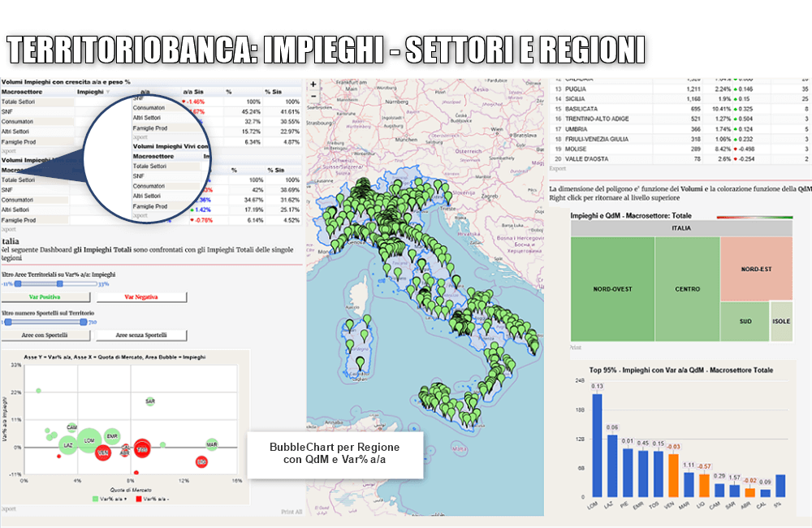The width and height of the screenshot is (812, 528).
Task: Click the ITALIA treemap header
Action: pos(681,228)
